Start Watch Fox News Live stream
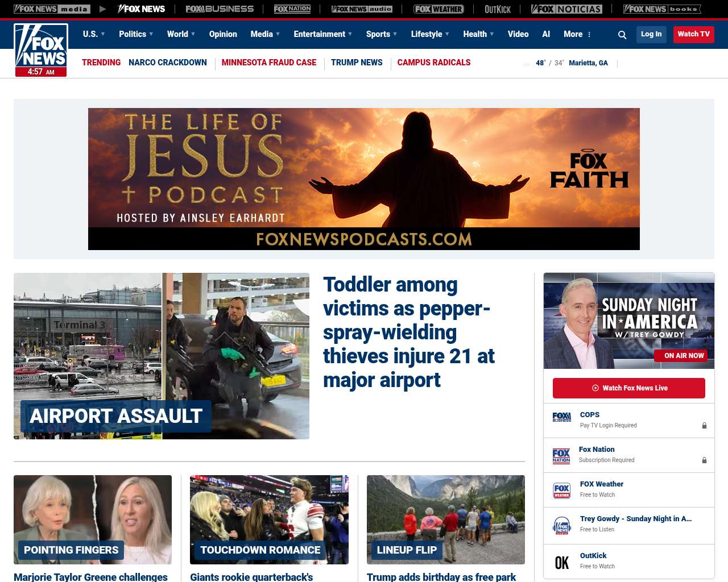 (x=629, y=388)
